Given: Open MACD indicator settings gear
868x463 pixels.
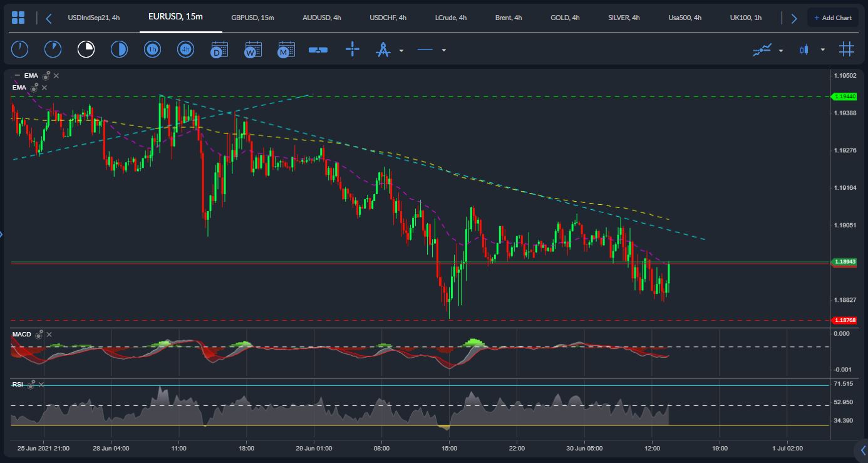Looking at the screenshot, I should point(39,335).
